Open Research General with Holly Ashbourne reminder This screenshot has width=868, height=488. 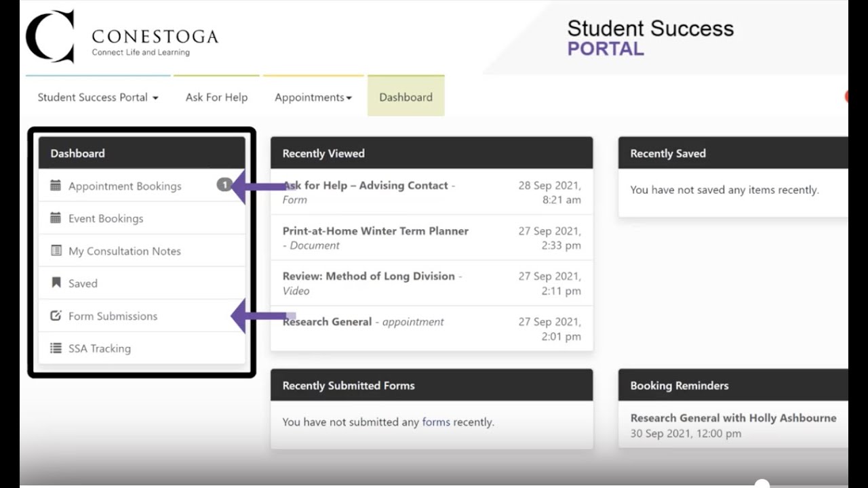[733, 418]
